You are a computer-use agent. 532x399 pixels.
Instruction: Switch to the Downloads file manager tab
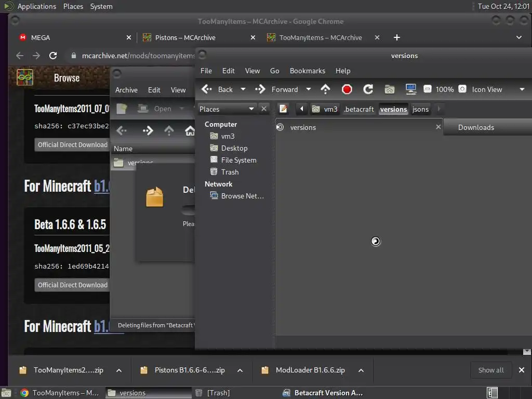[487, 127]
